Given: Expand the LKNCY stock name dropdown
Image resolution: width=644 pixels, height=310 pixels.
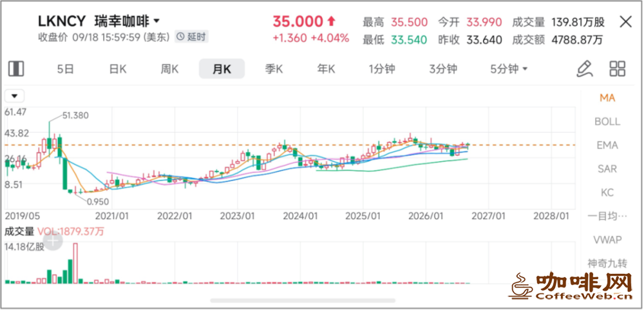Looking at the screenshot, I should (x=156, y=21).
